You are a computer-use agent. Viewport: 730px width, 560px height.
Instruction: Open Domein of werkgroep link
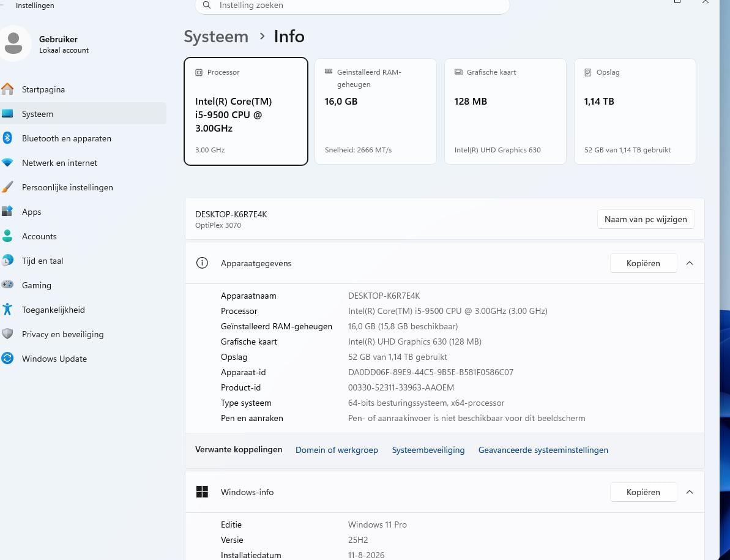click(337, 450)
